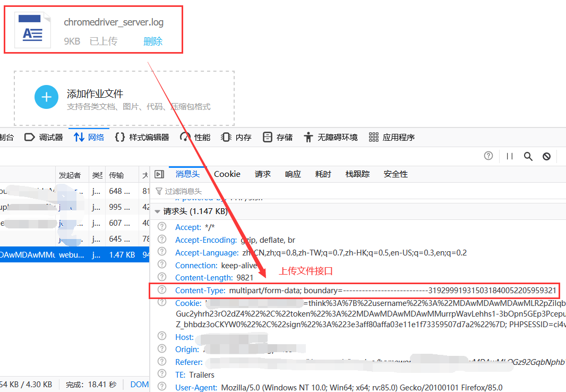Delete the uploaded chromedriver_server.log file
The image size is (566, 392).
(x=152, y=41)
